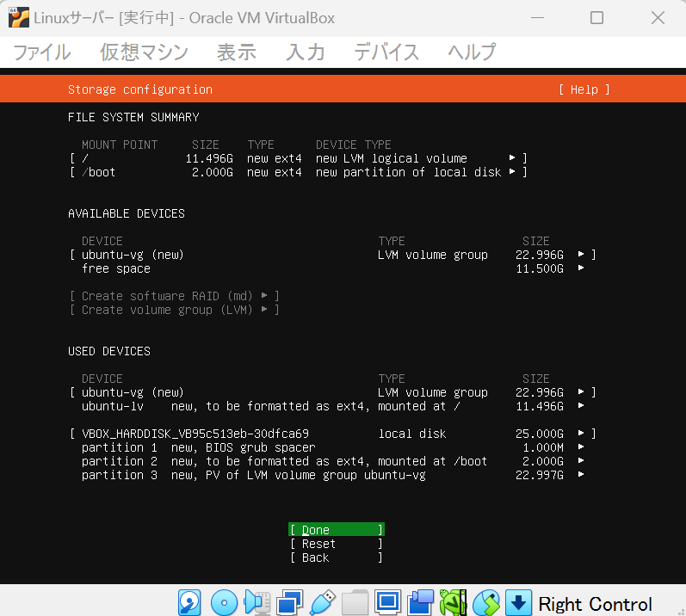Click the Help button in orange header

[x=584, y=89]
